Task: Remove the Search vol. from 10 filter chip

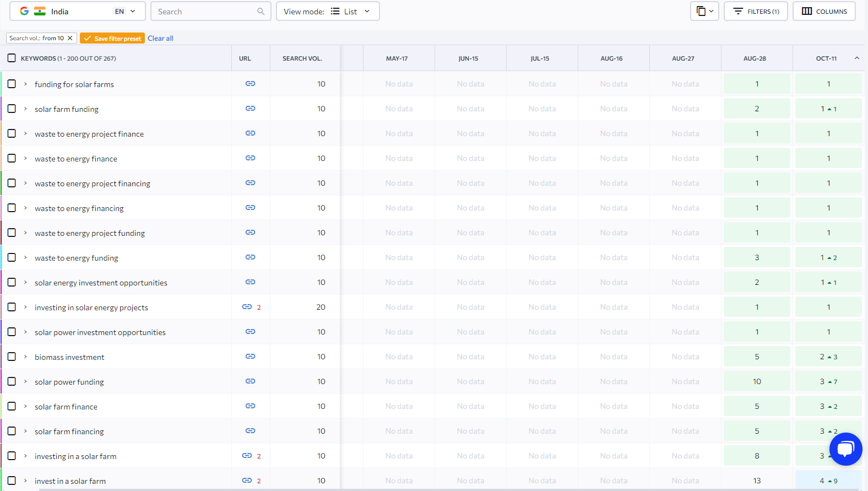Action: pos(70,38)
